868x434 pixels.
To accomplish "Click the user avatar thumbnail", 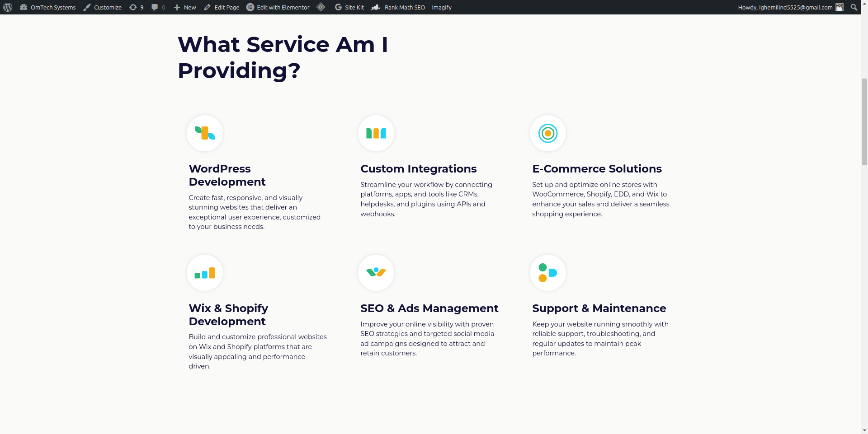I will click(840, 7).
